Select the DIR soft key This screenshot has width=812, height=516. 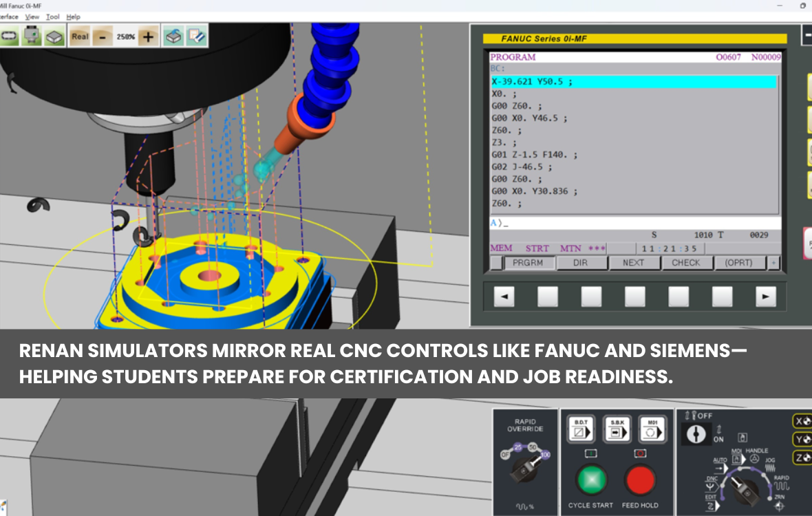pos(581,263)
